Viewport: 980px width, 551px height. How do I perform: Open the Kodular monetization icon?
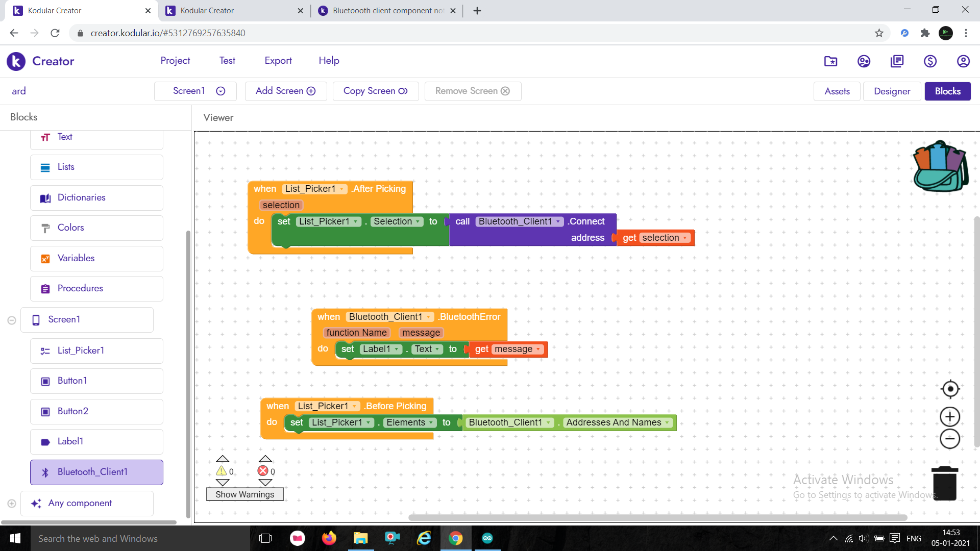tap(930, 61)
